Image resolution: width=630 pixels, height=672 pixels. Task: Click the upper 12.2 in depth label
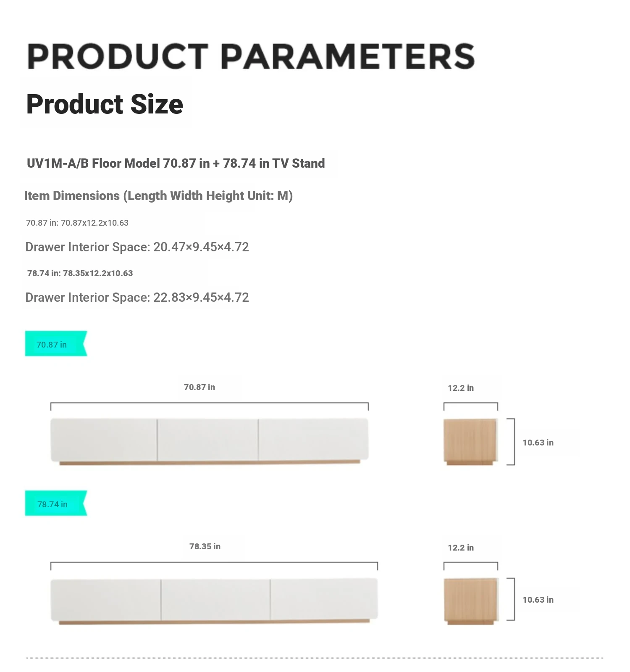461,388
